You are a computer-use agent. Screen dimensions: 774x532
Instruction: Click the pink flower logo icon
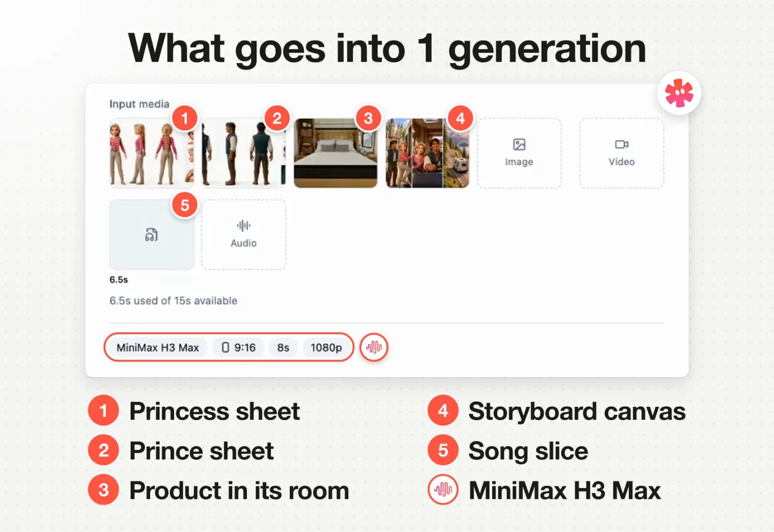click(x=679, y=93)
